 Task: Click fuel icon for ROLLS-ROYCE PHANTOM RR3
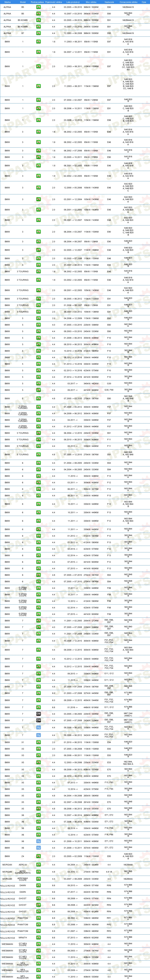pyautogui.click(x=38, y=931)
